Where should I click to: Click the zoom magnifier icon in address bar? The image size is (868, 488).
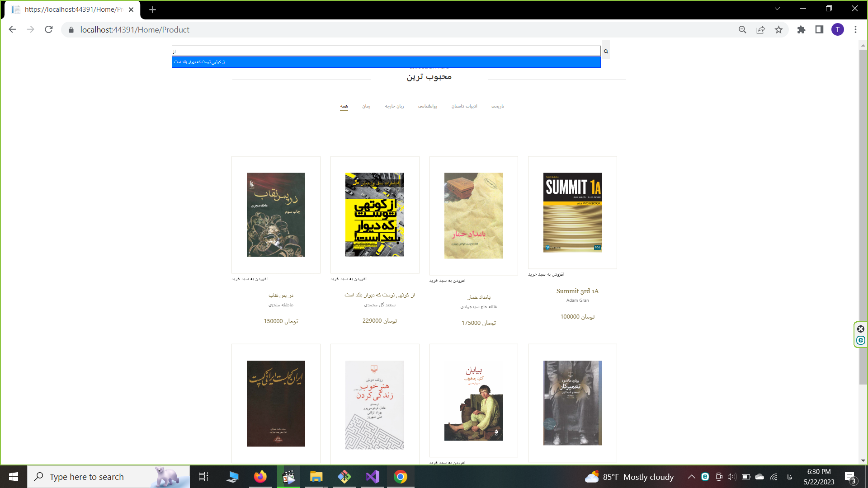[x=742, y=30]
